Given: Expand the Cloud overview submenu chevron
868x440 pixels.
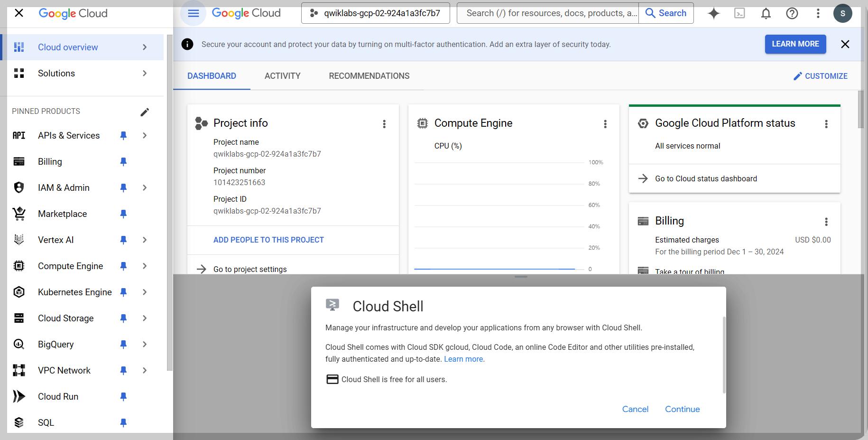Looking at the screenshot, I should point(145,47).
